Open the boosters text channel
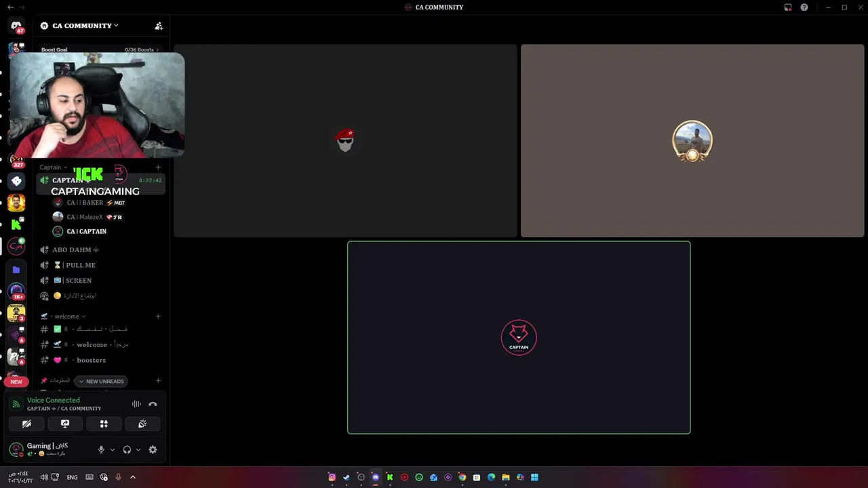The height and width of the screenshot is (488, 868). [100, 360]
